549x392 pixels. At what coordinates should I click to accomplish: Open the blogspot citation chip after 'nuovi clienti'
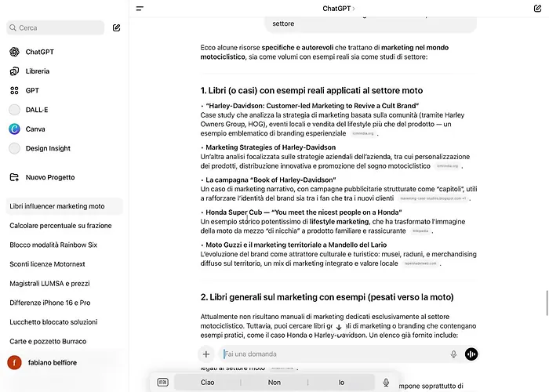tap(433, 198)
